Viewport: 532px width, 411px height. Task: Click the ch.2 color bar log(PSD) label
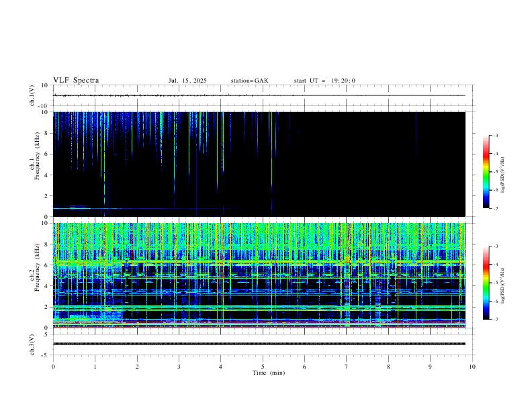pos(502,285)
